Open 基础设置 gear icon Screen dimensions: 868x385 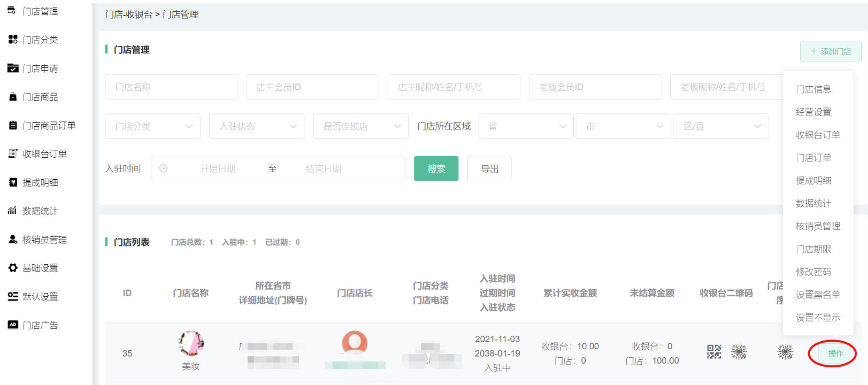(13, 268)
